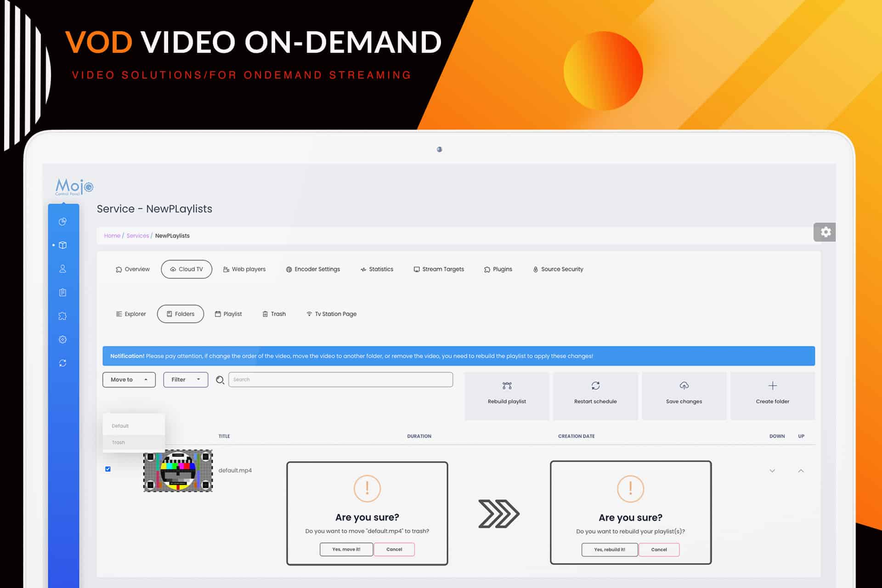Switch to the Cloud TV tab

[x=187, y=269]
